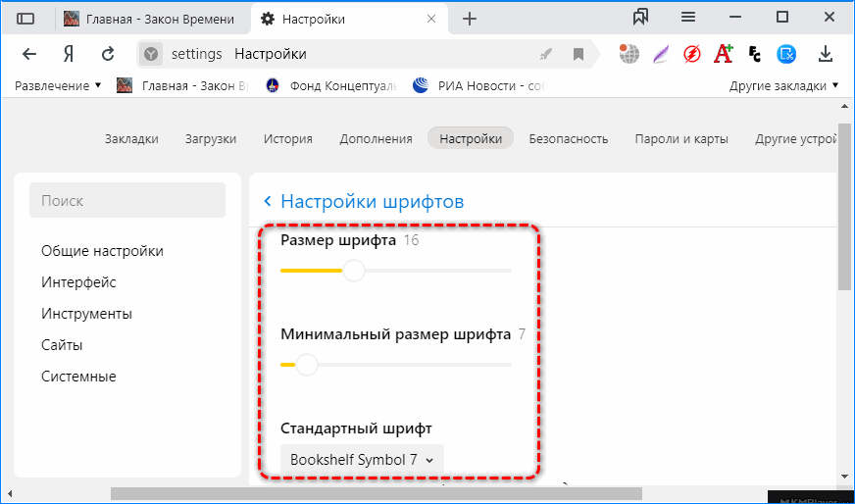This screenshot has width=855, height=504.
Task: Open the Главная - Закон Вр bookmark
Action: [x=182, y=85]
